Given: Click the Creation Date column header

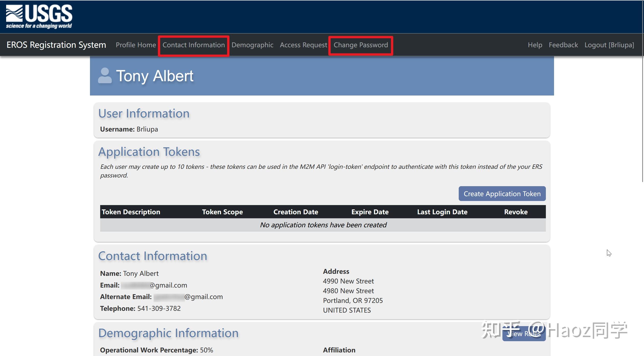Looking at the screenshot, I should pos(296,212).
